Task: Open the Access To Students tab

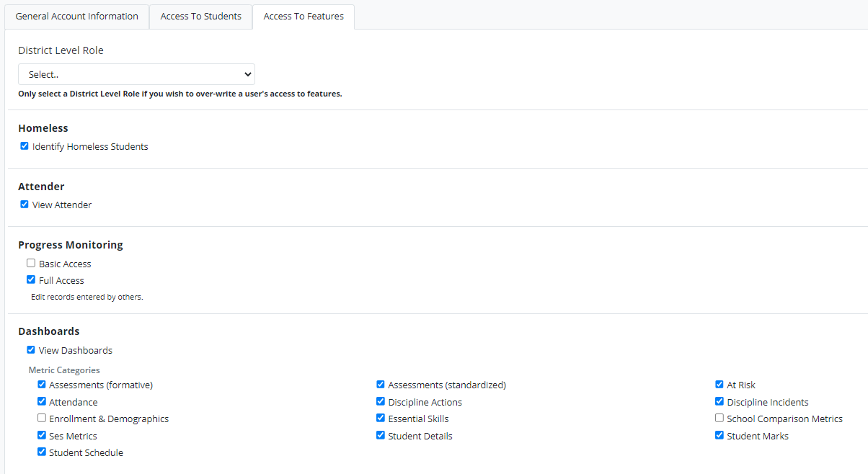Action: coord(200,16)
